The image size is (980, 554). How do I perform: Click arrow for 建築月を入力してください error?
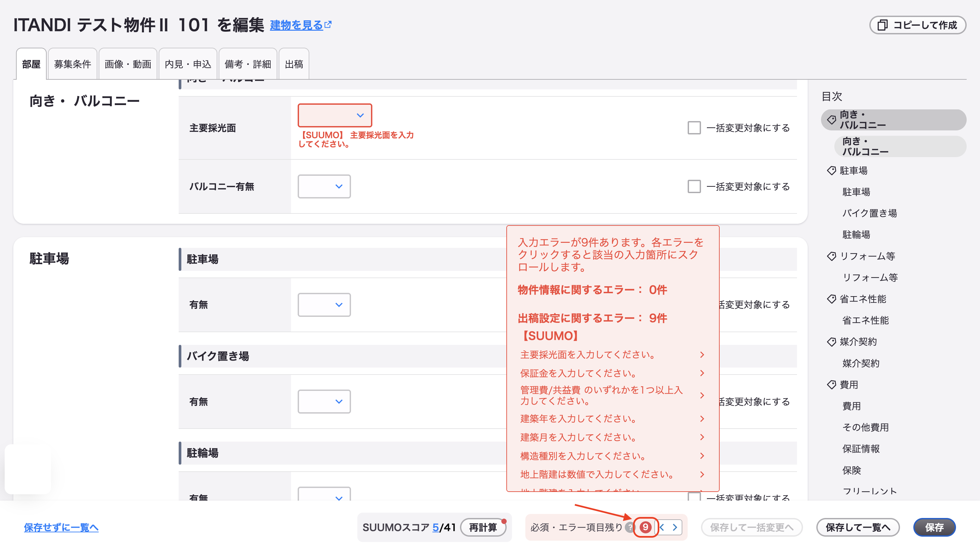(x=702, y=437)
